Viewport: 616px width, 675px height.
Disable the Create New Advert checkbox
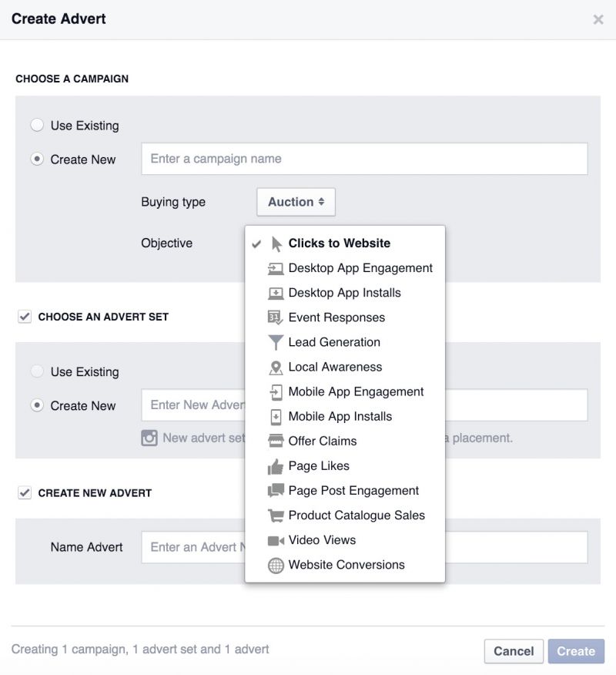tap(24, 492)
